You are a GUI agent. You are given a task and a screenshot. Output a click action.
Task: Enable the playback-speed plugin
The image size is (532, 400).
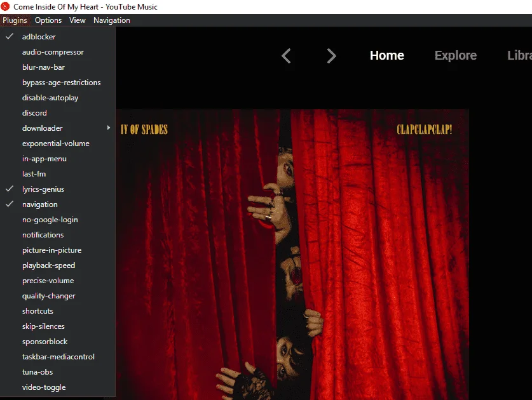pos(58,265)
